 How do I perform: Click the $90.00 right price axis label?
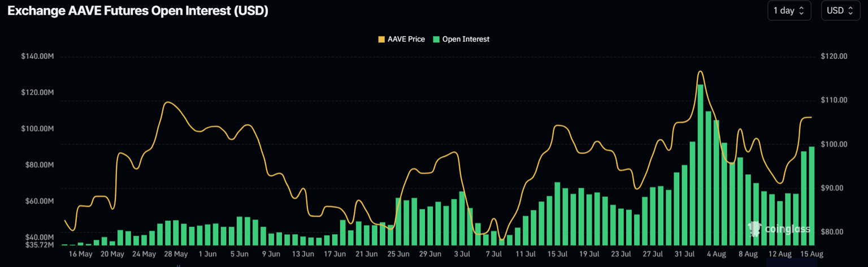click(x=832, y=188)
